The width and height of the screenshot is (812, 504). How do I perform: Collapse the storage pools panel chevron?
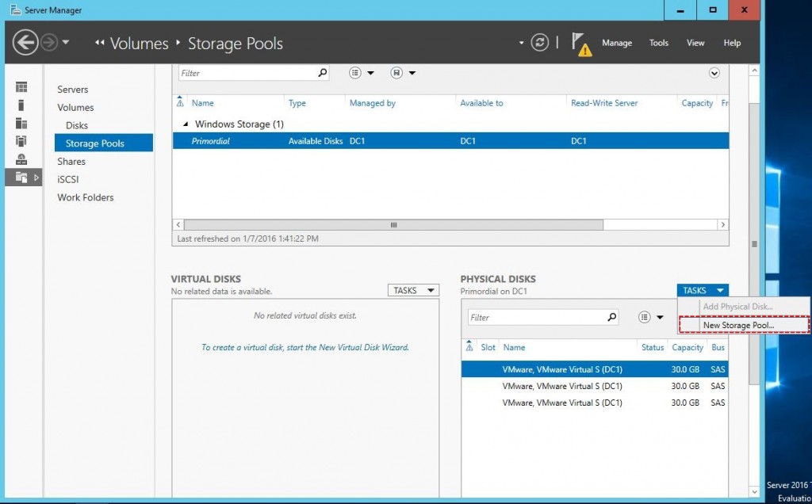[714, 72]
